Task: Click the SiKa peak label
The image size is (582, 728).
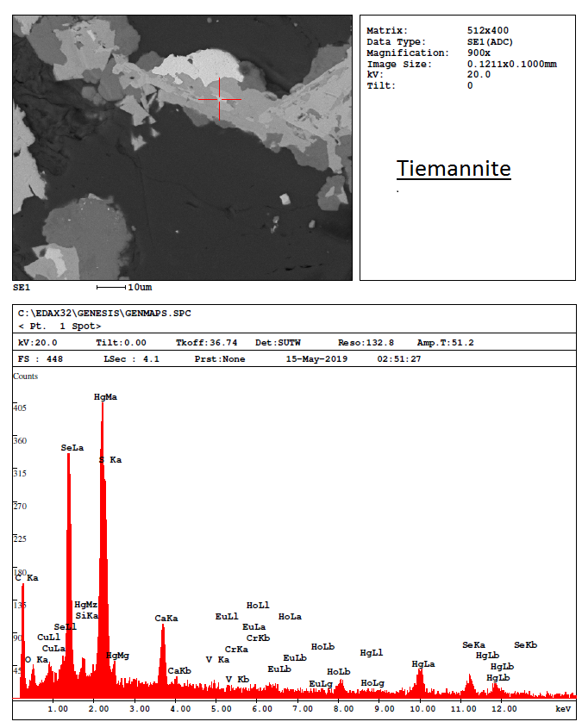Action: pos(87,616)
